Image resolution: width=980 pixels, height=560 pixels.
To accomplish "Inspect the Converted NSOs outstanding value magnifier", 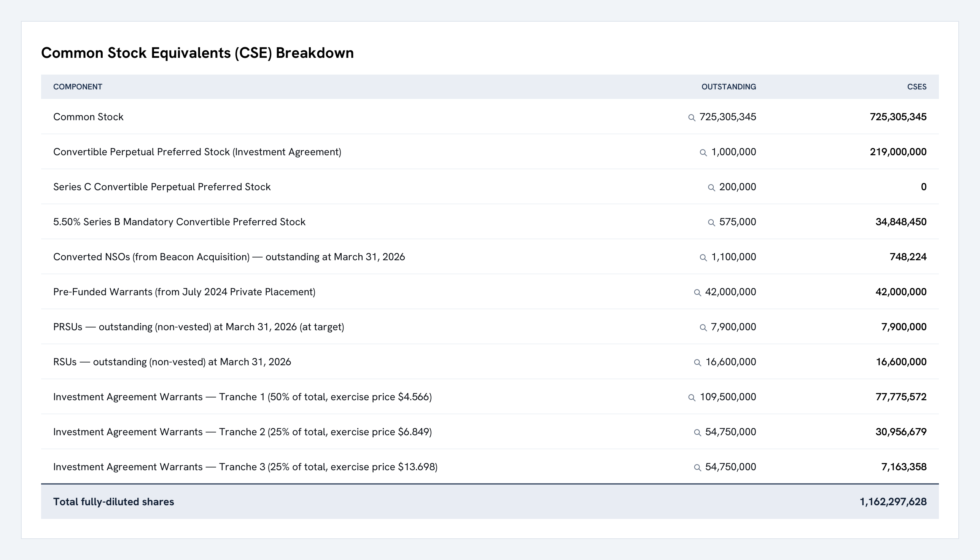I will [x=703, y=258].
